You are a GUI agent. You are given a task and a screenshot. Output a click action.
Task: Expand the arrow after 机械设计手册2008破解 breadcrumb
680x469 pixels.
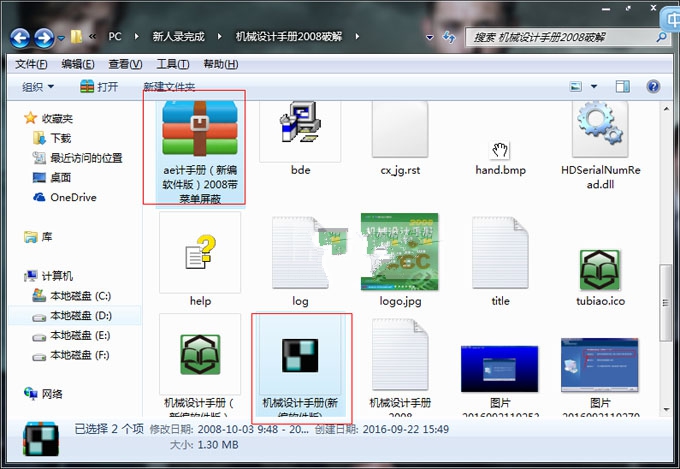click(357, 36)
